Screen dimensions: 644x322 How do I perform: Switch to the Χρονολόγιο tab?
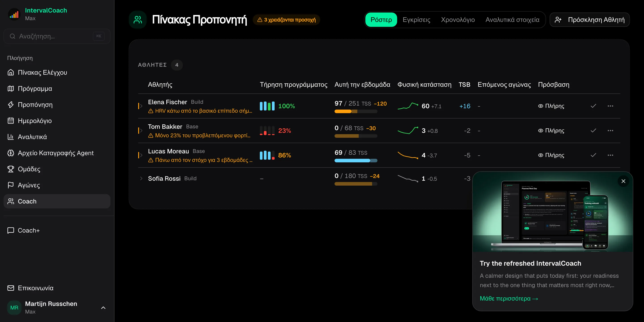pyautogui.click(x=458, y=20)
